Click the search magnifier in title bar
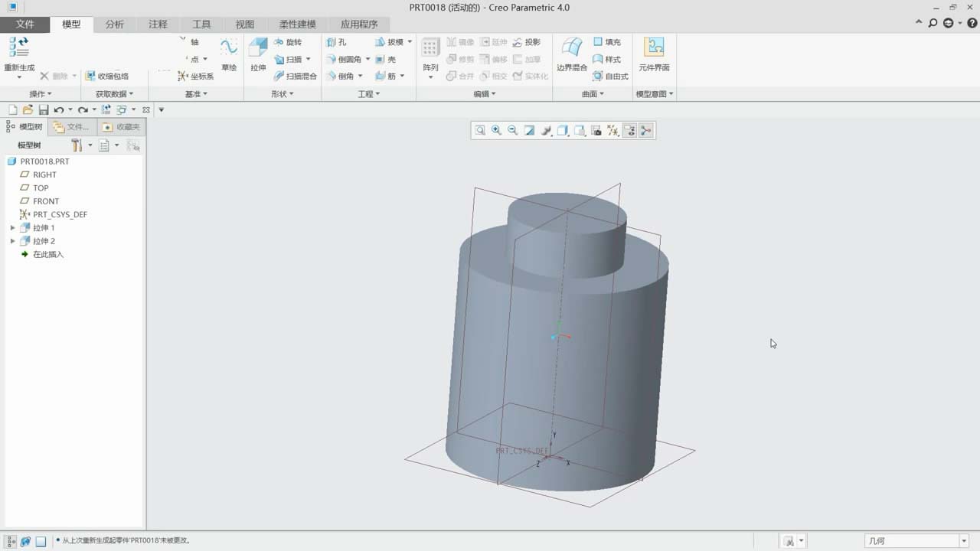Viewport: 980px width, 551px height. [x=933, y=23]
